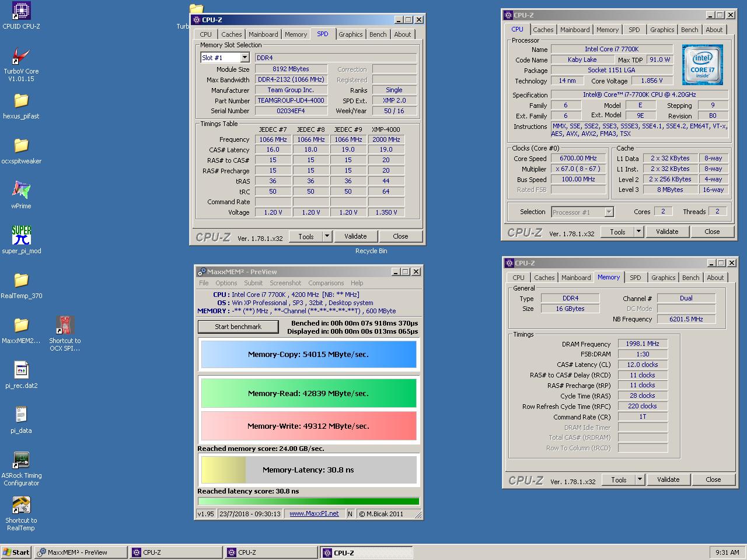The image size is (747, 560).
Task: Switch to SPD tab in Memory window
Action: [636, 278]
